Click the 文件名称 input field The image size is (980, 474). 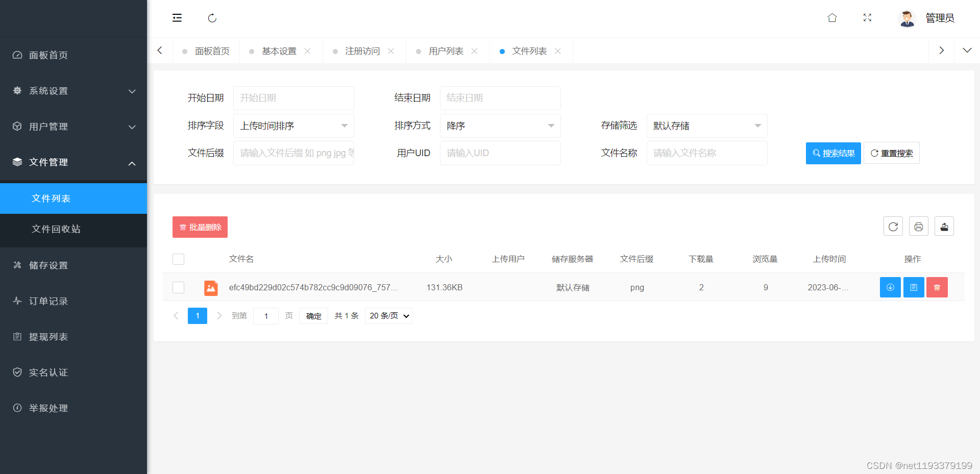click(707, 153)
